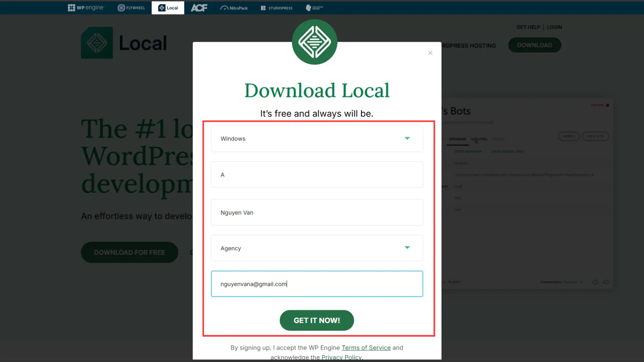Click the Local logo on the page header
The width and height of the screenshot is (644, 362).
click(124, 43)
